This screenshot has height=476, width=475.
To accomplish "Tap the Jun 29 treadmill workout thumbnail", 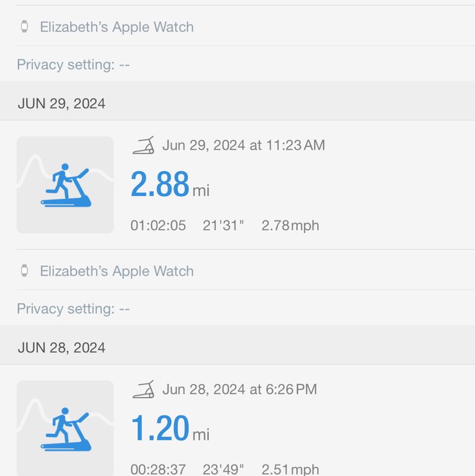I will [65, 185].
